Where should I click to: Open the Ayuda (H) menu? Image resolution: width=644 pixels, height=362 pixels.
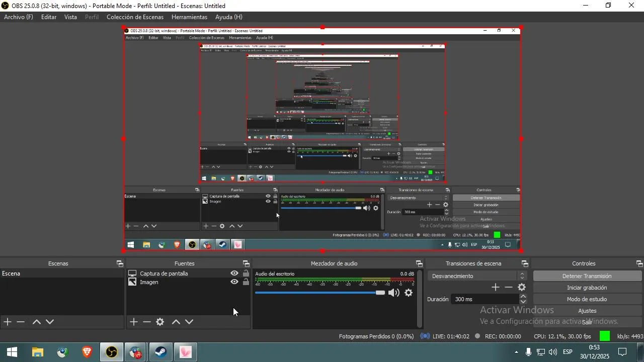[x=229, y=17]
